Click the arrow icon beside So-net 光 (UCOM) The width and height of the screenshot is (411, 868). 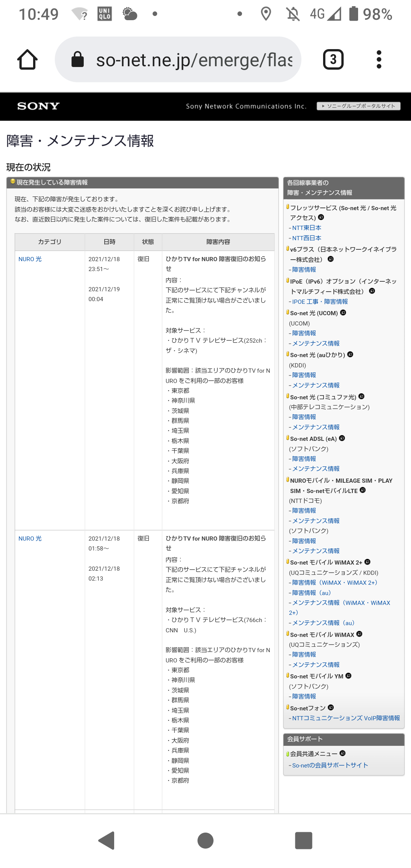point(343,313)
